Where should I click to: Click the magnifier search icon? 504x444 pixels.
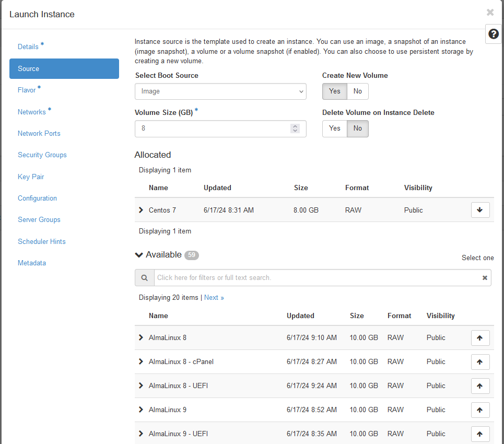click(x=144, y=278)
